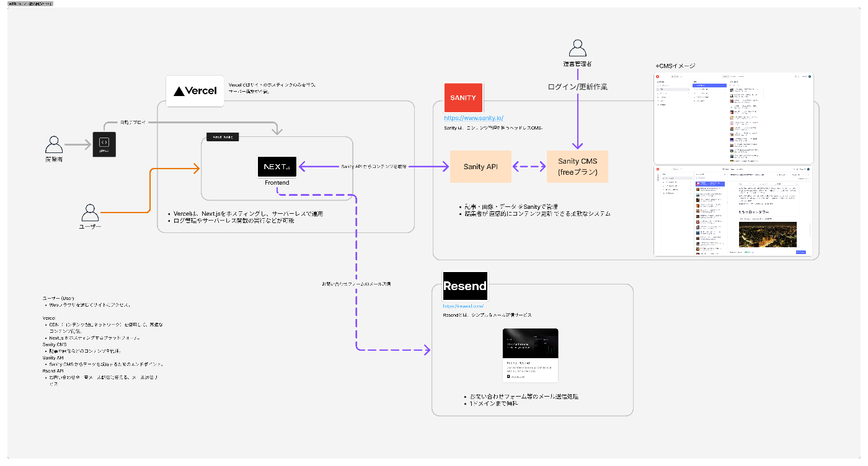Select the 'Resendとは、シンプルなメール' description text

tap(487, 315)
